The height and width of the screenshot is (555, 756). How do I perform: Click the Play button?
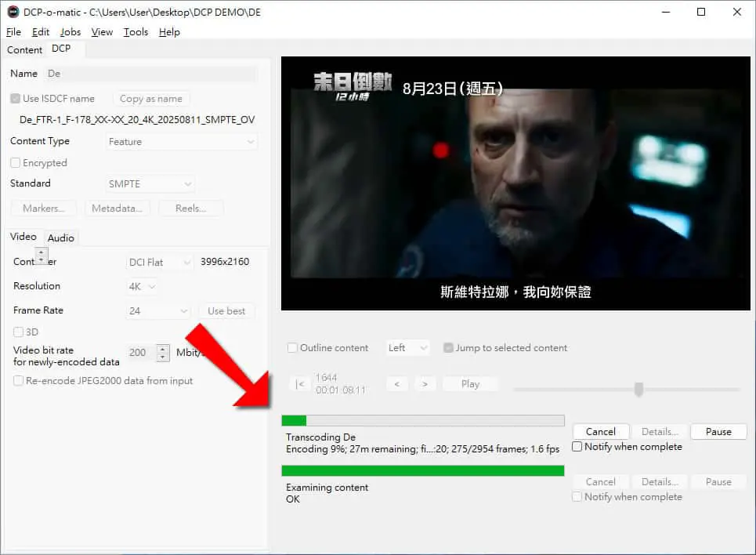click(x=470, y=384)
